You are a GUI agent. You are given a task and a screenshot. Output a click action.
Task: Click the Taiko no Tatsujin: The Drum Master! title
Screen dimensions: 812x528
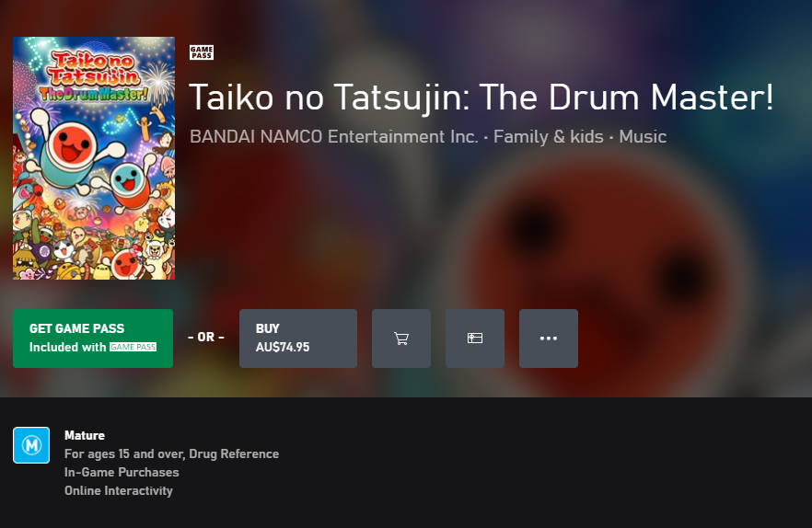[481, 97]
